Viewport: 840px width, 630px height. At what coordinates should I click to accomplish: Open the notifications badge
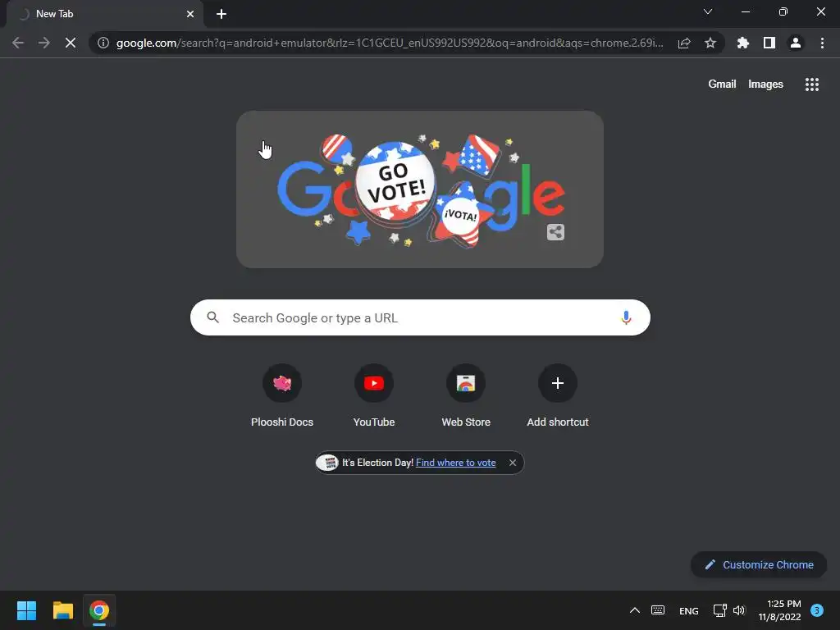[x=816, y=610]
